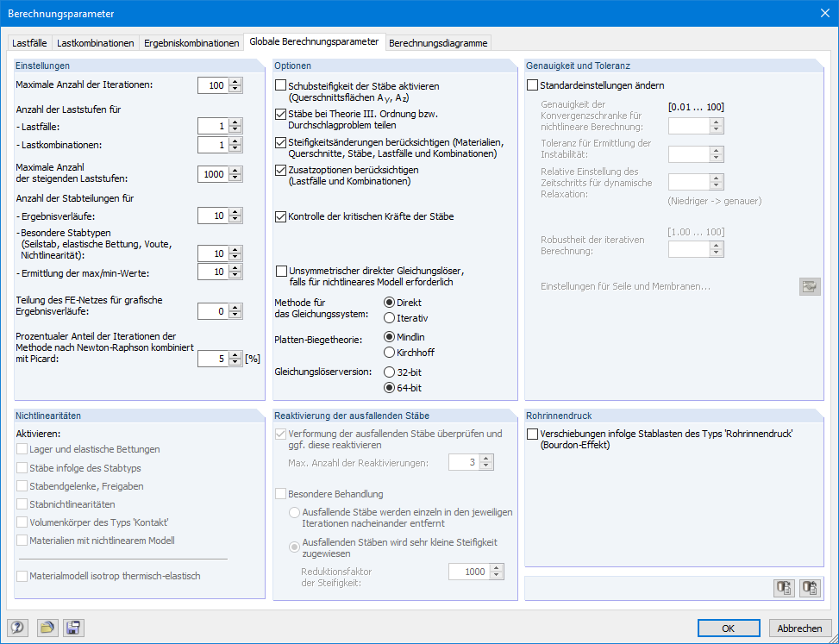Image resolution: width=839 pixels, height=644 pixels.
Task: Export parameters to database via first bottom-right icon
Action: click(784, 588)
